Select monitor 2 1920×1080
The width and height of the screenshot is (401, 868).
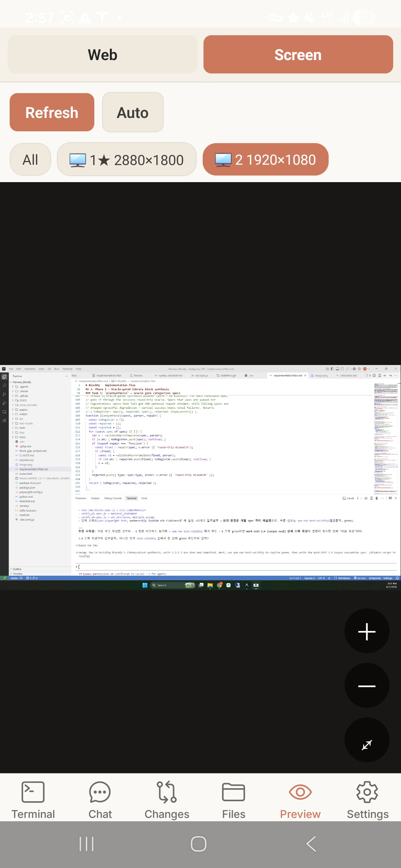[265, 160]
